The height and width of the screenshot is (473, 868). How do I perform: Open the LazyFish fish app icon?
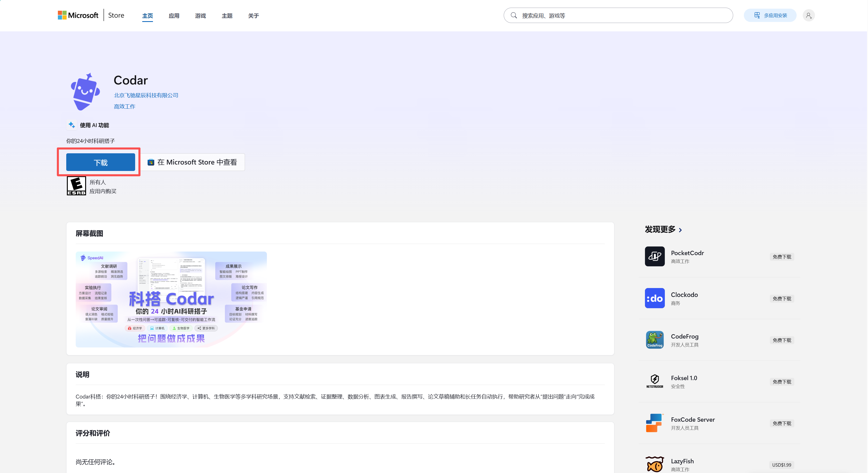[655, 464]
